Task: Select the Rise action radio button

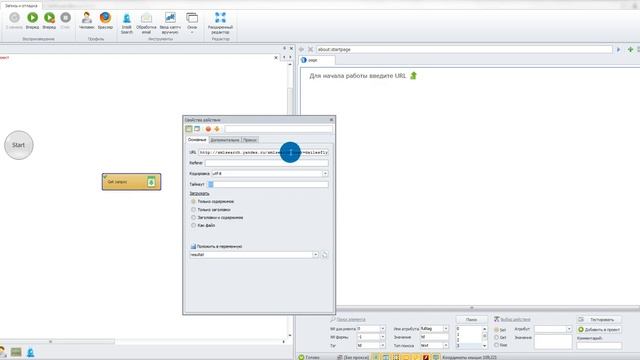Action: [496, 345]
